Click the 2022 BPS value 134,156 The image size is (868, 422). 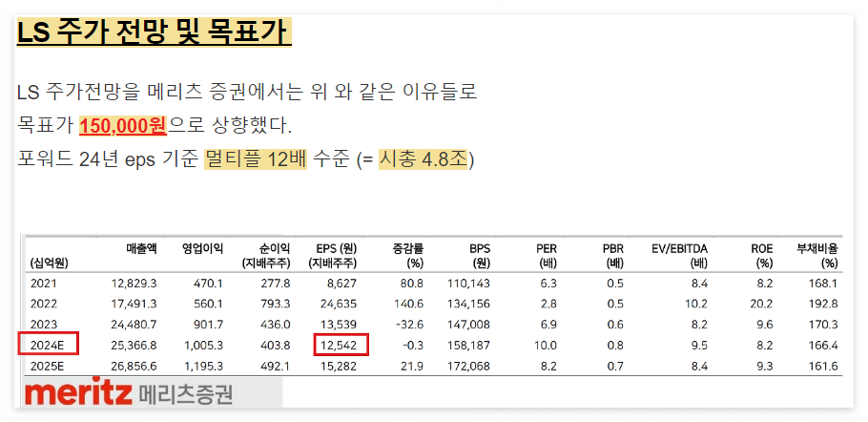[468, 304]
